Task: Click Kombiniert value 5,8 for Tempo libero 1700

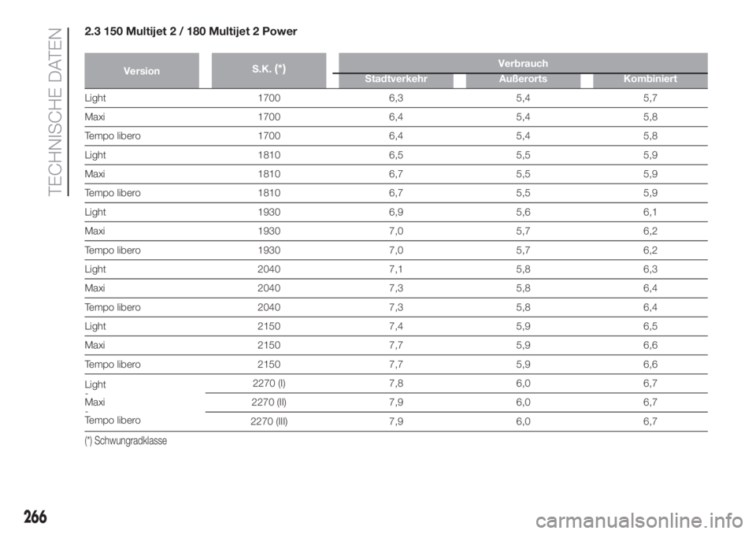Action: (x=650, y=136)
